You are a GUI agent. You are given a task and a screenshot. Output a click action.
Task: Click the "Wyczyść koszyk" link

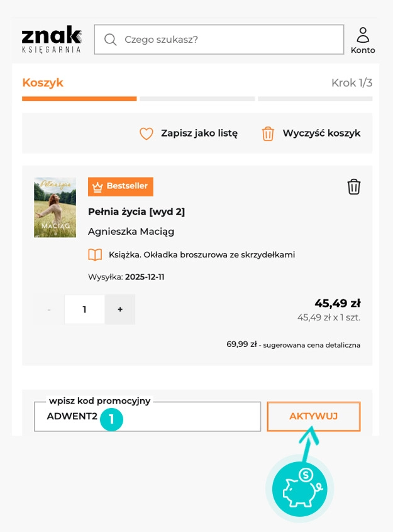321,133
